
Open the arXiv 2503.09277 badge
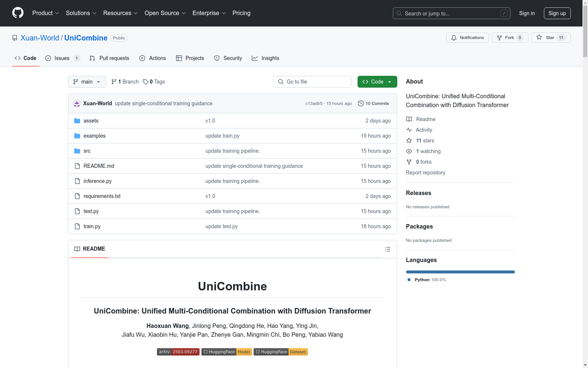[x=178, y=352]
